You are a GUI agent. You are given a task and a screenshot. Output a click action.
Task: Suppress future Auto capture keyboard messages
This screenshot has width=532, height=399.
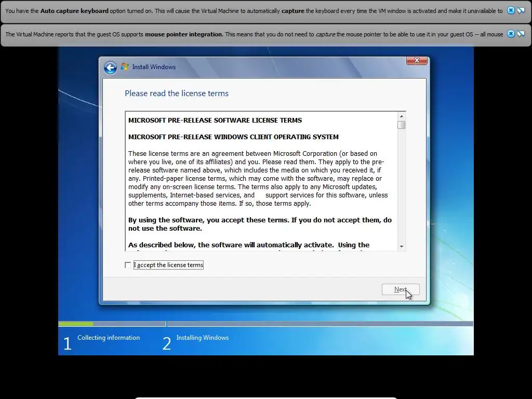click(521, 10)
